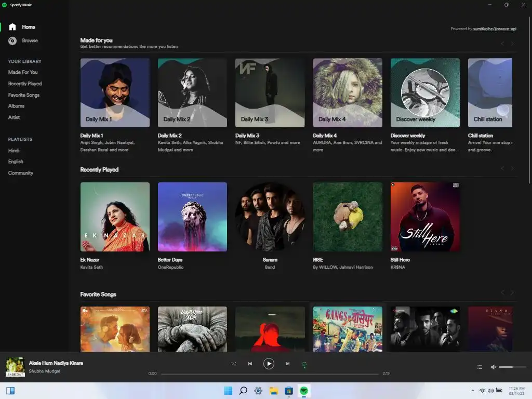The width and height of the screenshot is (532, 399).
Task: Skip to previous track
Action: click(x=250, y=364)
